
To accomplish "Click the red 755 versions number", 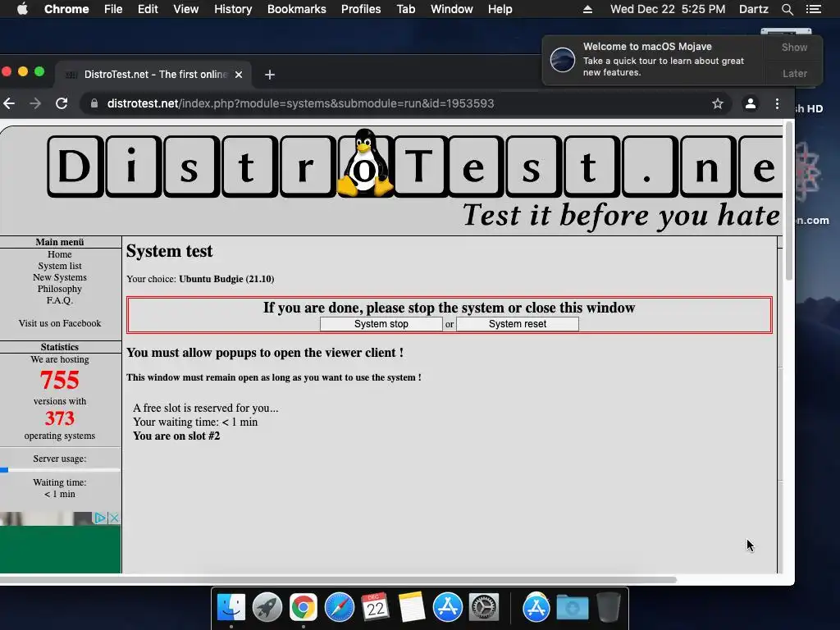I will pyautogui.click(x=59, y=380).
